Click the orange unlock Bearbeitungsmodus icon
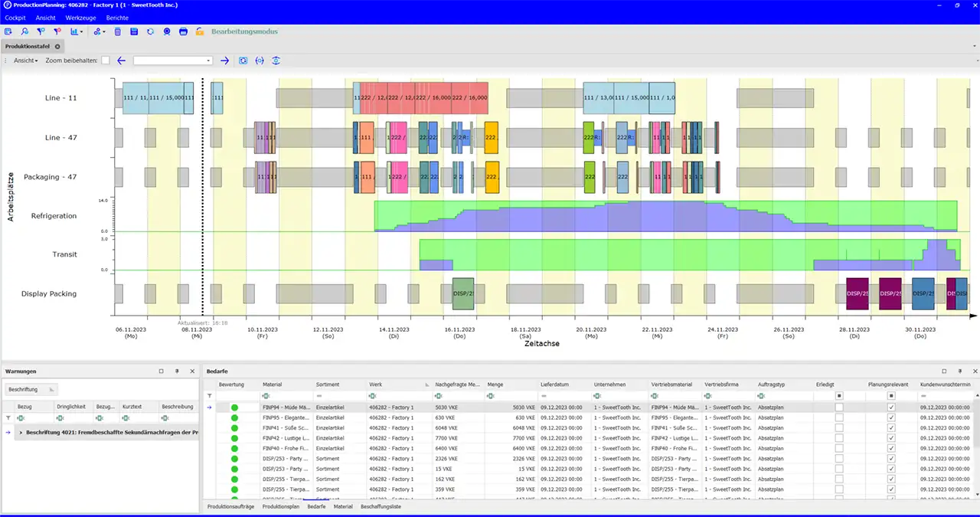 200,31
